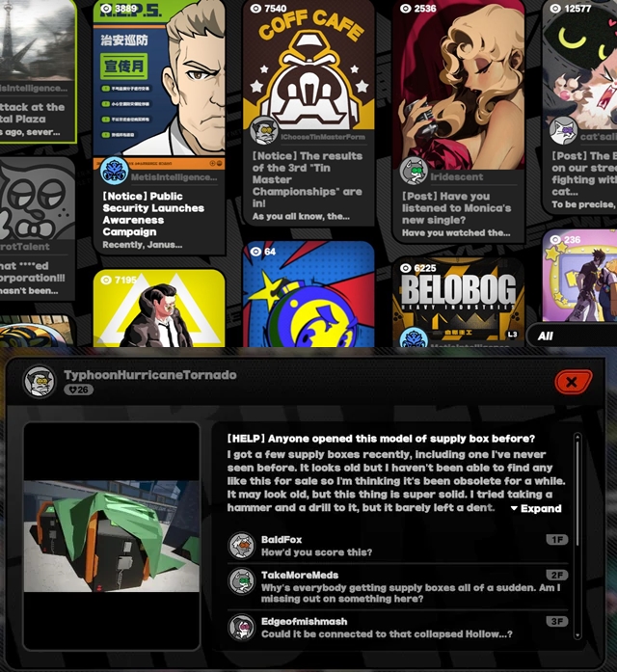This screenshot has height=672, width=617.
Task: Click the TyphoonHurricaneTornado username
Action: [x=150, y=375]
